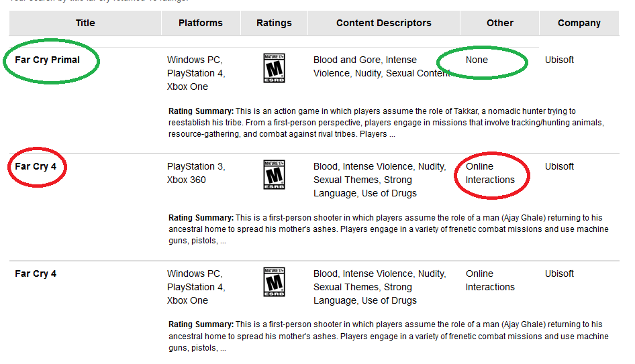Click the ESRB Mature icon for Windows PC Far Cry 4
The image size is (635, 364).
click(274, 282)
